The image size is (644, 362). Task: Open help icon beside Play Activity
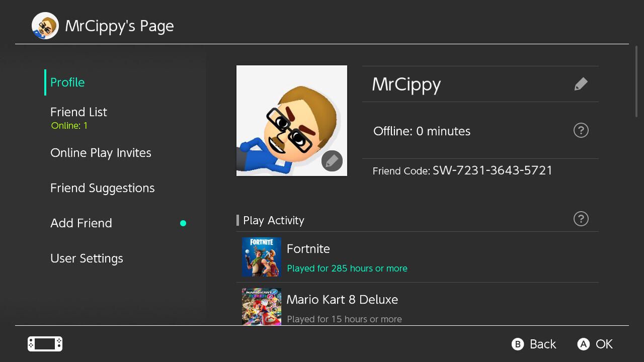pos(581,219)
